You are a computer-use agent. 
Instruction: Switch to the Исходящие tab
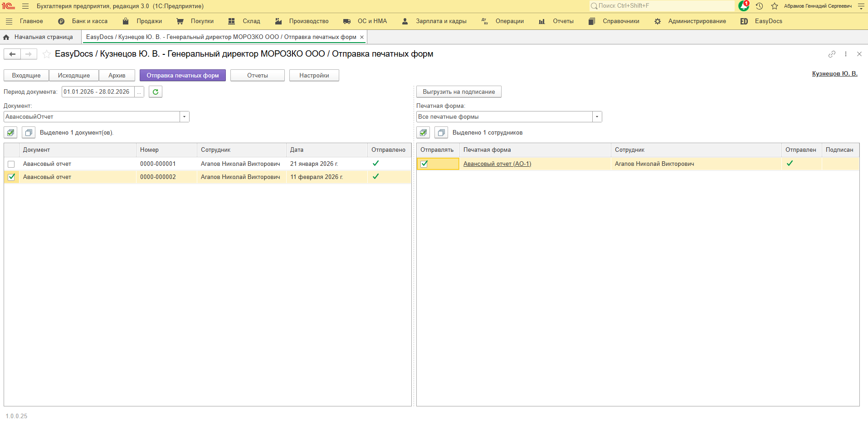click(74, 76)
